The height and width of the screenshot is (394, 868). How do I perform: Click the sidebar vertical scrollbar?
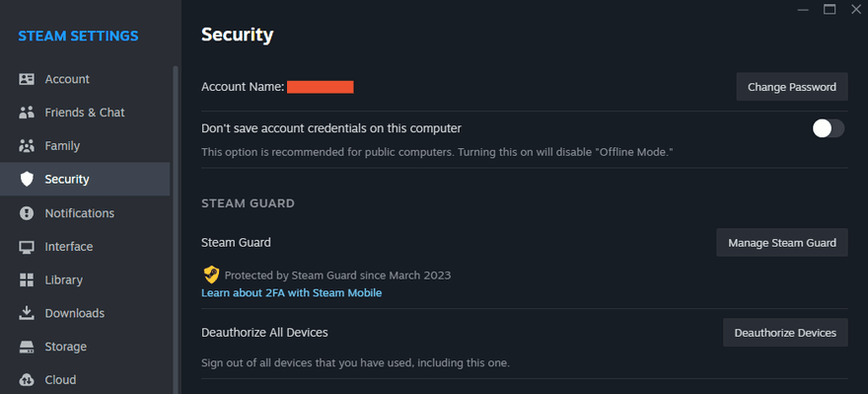[x=176, y=229]
